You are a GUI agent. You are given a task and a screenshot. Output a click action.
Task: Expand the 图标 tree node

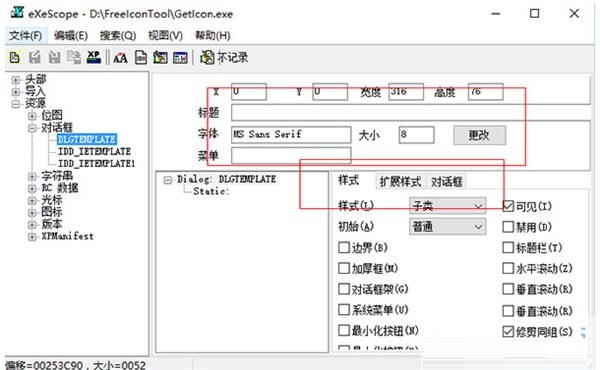(32, 213)
